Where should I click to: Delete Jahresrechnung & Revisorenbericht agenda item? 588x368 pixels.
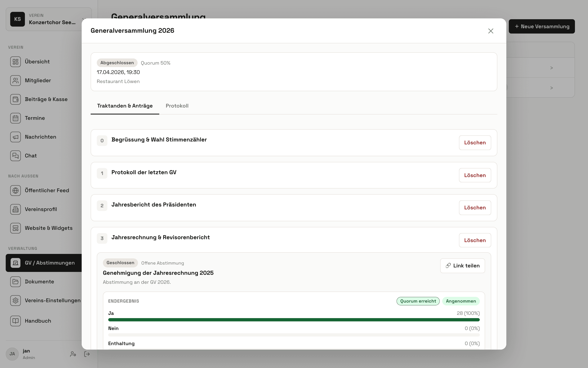tap(475, 240)
